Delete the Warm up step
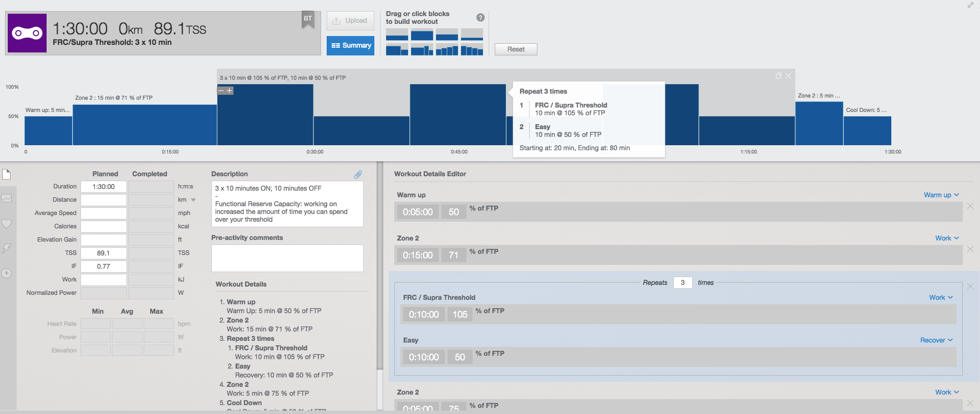The height and width of the screenshot is (414, 980). pyautogui.click(x=970, y=206)
